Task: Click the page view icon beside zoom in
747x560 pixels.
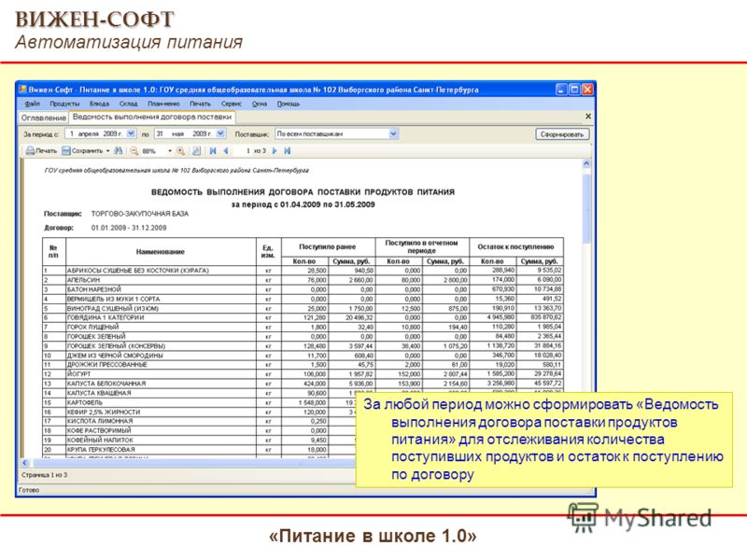Action: 196,151
